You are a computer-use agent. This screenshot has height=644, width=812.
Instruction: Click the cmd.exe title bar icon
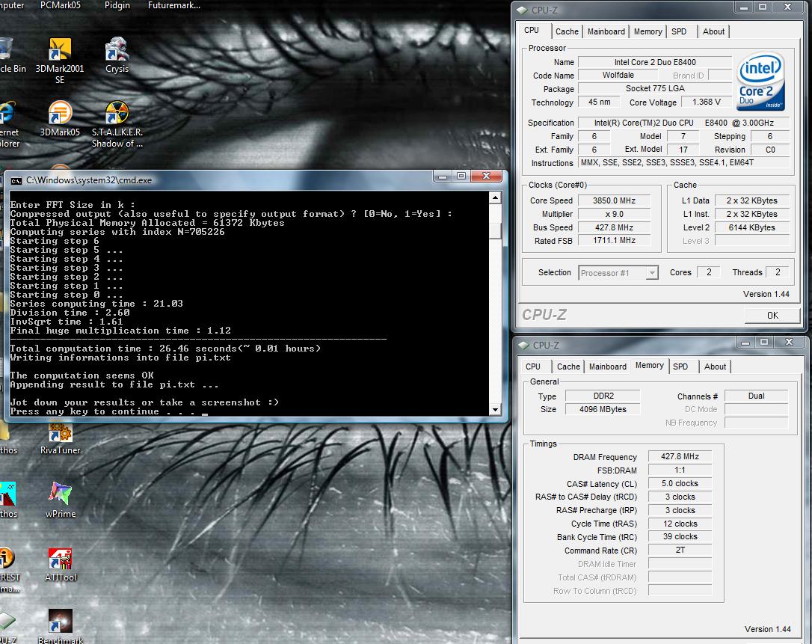tap(16, 180)
